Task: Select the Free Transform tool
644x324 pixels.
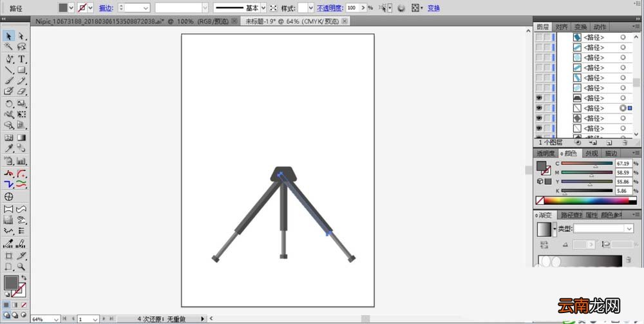Action: pos(21,115)
